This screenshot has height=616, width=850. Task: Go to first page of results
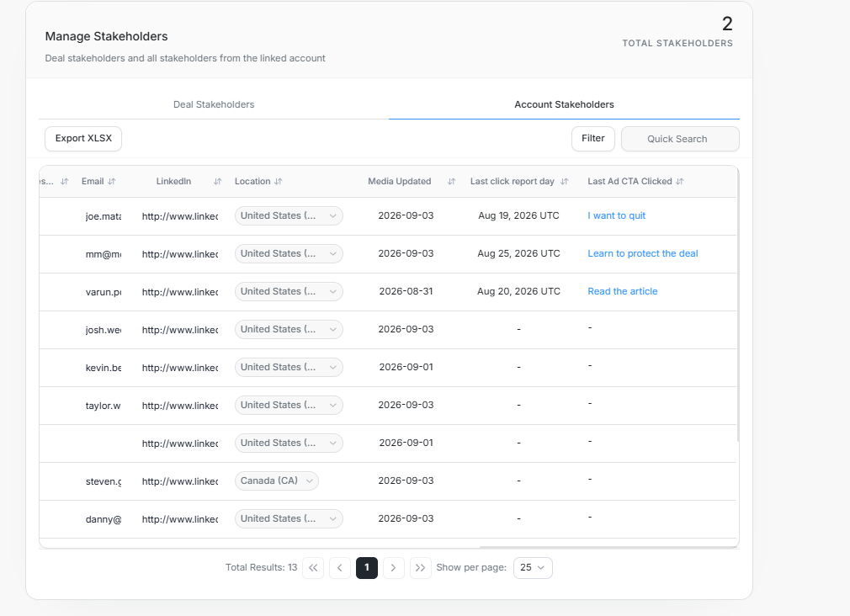(x=313, y=568)
